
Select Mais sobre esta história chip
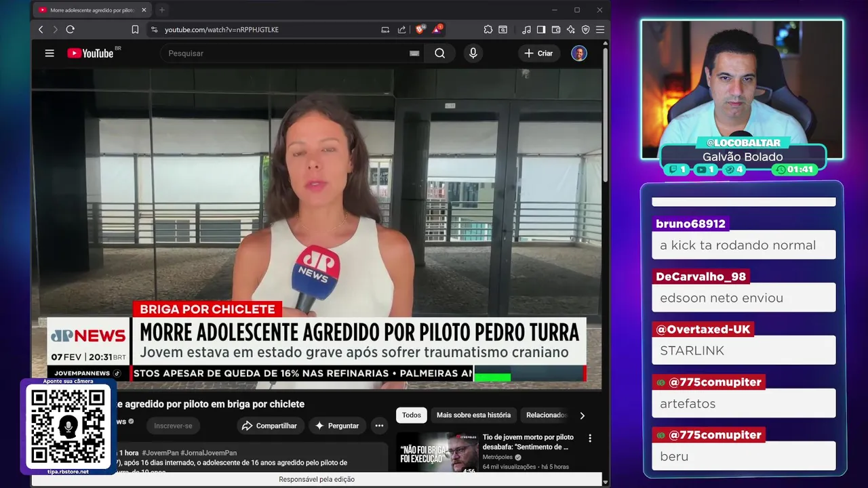pyautogui.click(x=473, y=415)
